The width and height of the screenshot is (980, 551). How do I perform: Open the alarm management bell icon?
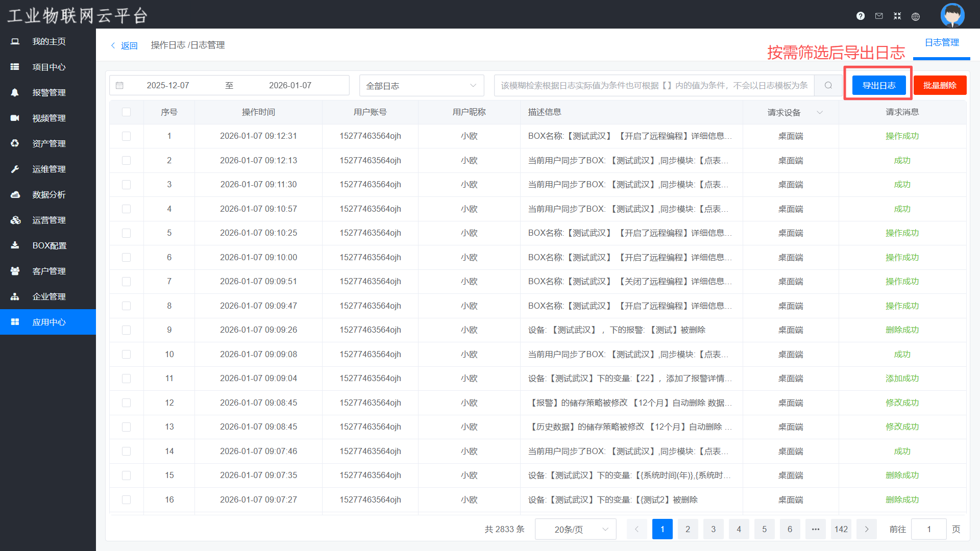pos(15,92)
